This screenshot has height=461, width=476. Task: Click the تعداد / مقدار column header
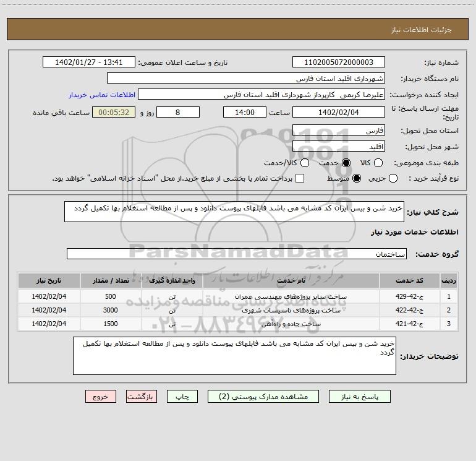point(111,280)
